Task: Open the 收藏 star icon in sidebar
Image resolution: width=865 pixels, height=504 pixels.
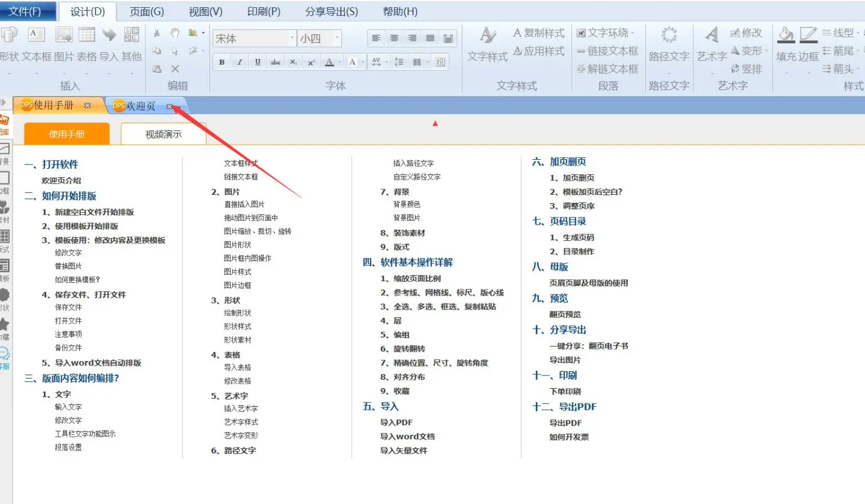Action: pos(4,325)
